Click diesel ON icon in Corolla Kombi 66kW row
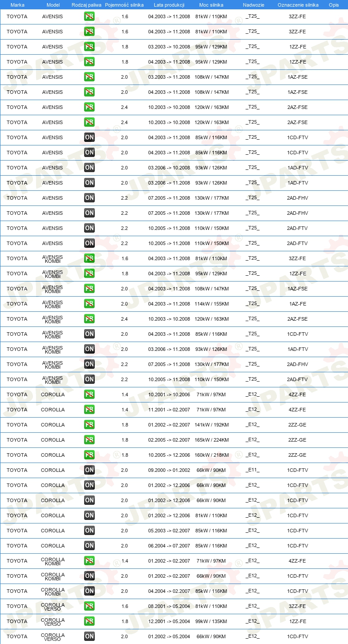348x644 pixels. click(89, 576)
